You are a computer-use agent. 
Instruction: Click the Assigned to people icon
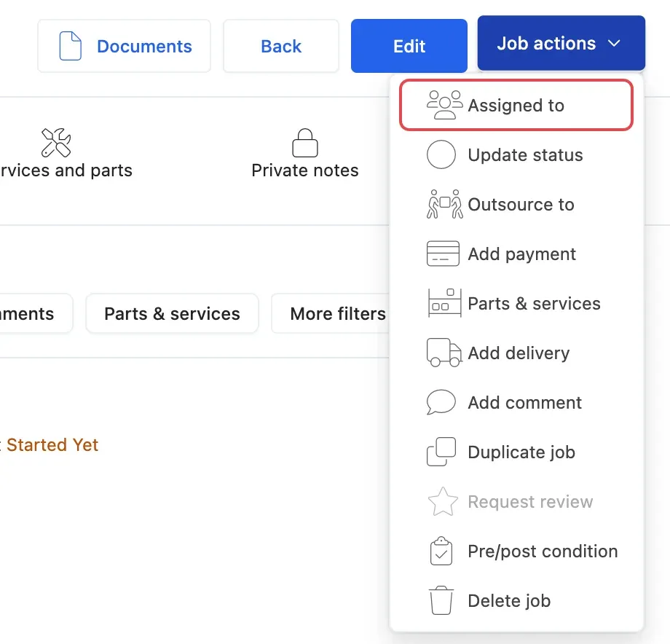coord(444,105)
